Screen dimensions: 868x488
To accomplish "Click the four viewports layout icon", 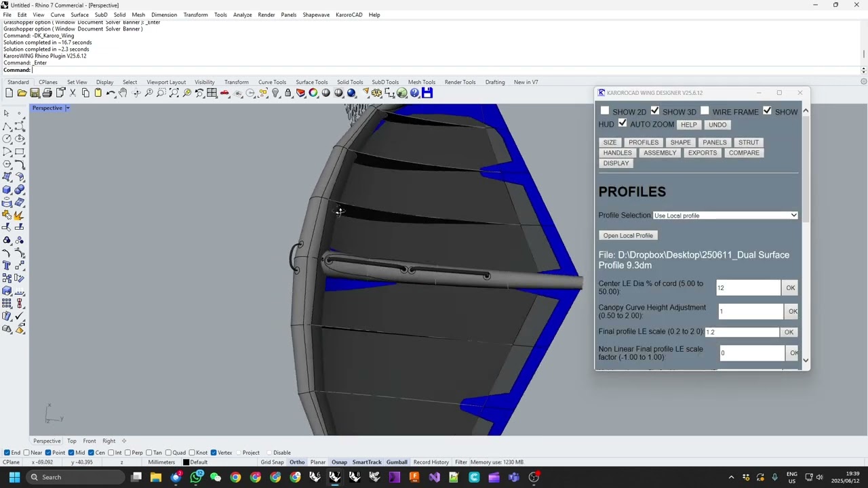I will click(212, 93).
